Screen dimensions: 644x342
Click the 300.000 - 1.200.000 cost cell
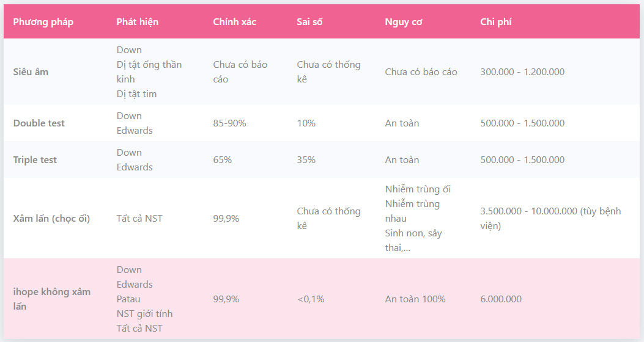click(x=522, y=72)
